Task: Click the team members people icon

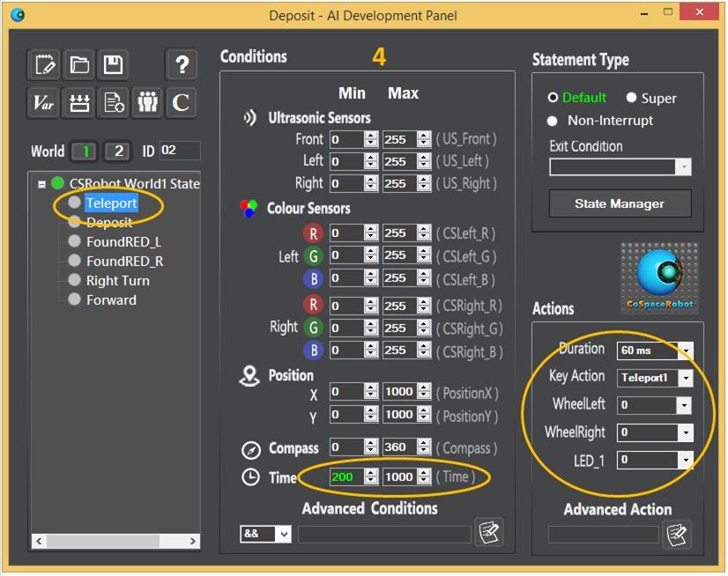Action: coord(147,103)
